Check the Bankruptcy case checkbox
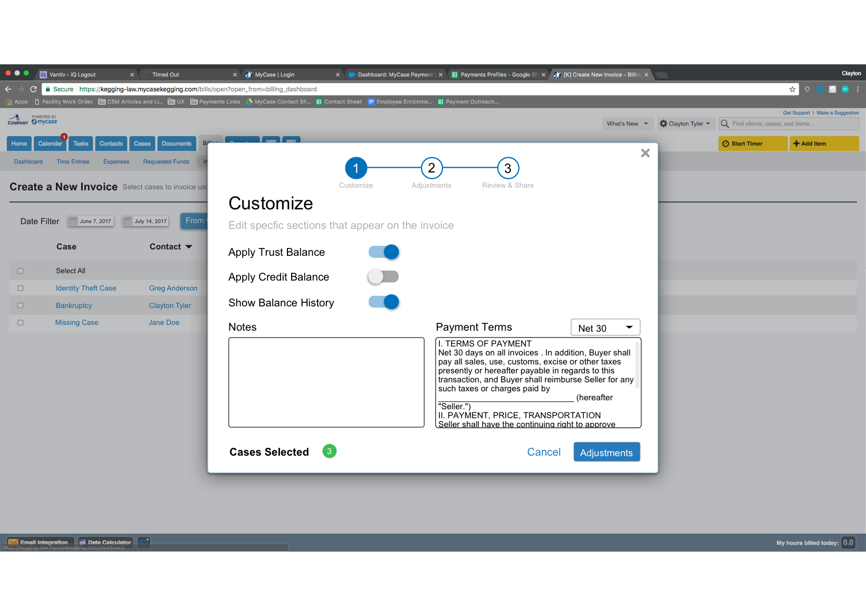The height and width of the screenshot is (616, 866). click(x=21, y=305)
